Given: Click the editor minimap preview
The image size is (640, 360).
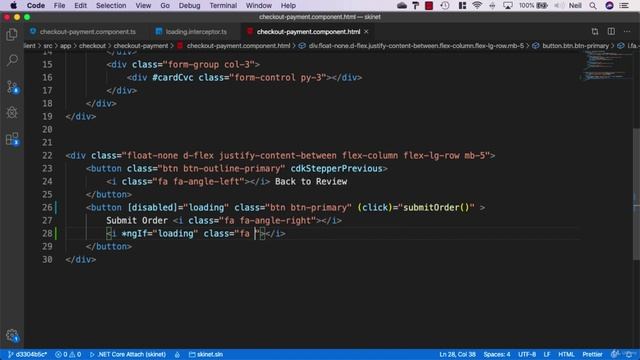Looking at the screenshot, I should coord(606,67).
